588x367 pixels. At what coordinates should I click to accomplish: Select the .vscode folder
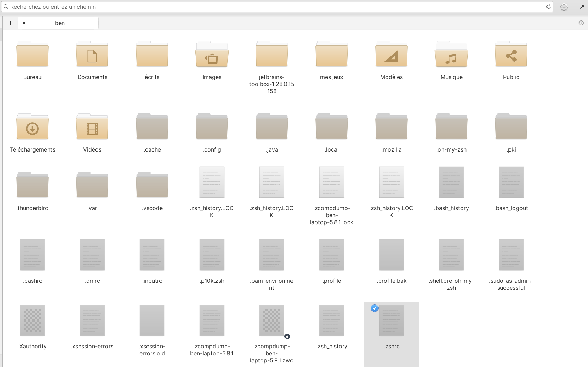point(152,185)
